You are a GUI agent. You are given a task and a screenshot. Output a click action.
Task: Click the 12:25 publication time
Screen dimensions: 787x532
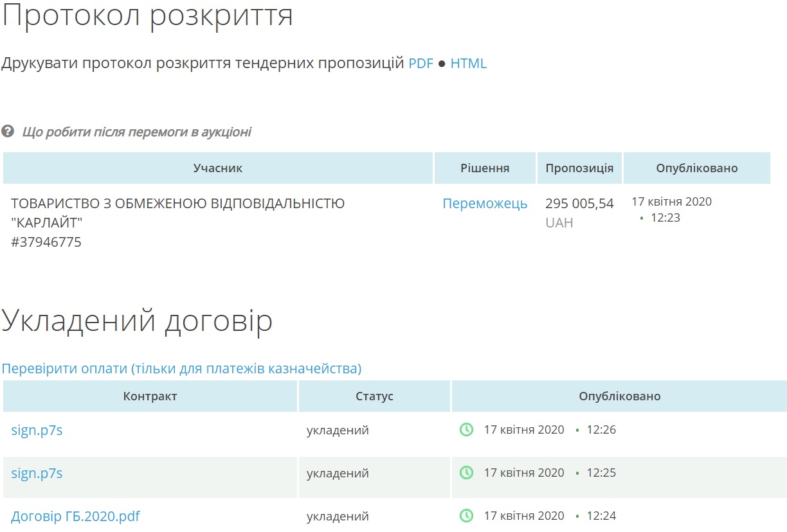[x=601, y=473]
